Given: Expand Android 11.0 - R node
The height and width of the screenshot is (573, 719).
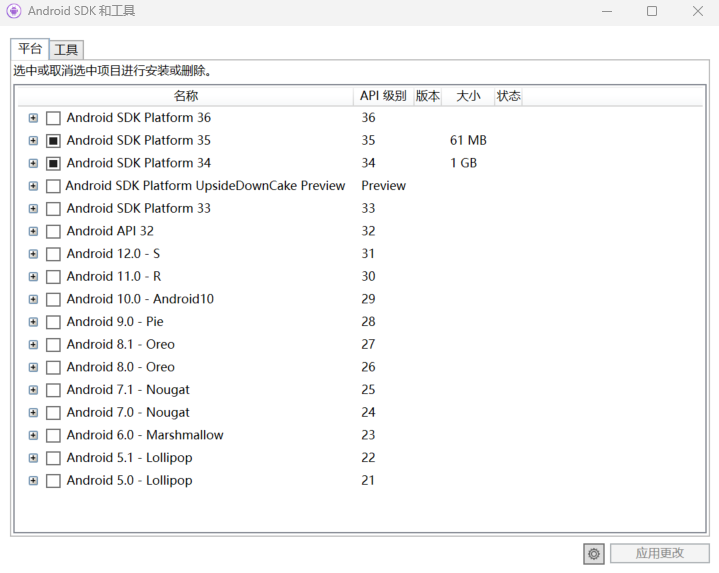Looking at the screenshot, I should (33, 276).
